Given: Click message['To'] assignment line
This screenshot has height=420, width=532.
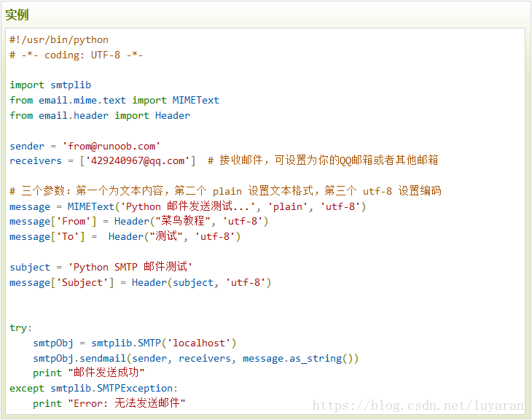Looking at the screenshot, I should 125,236.
